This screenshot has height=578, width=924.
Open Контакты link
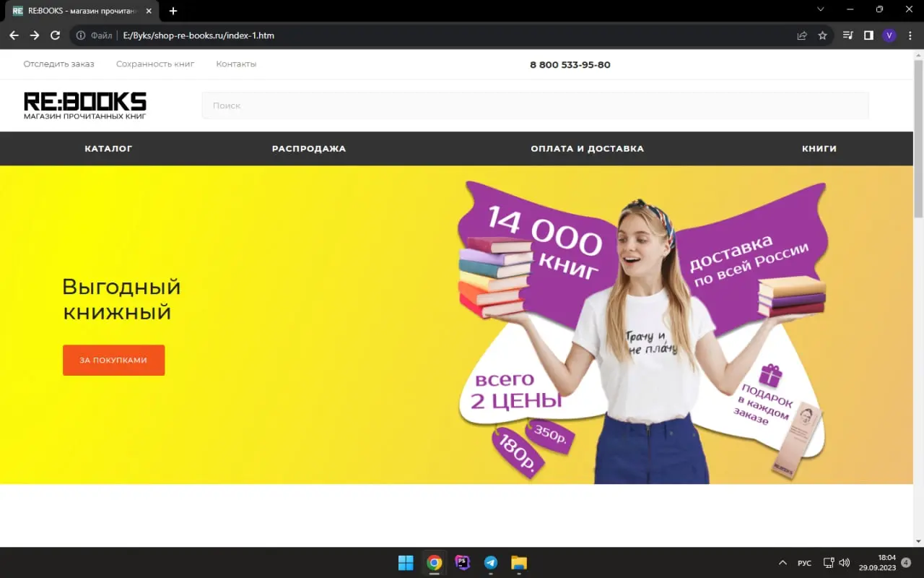click(x=236, y=64)
